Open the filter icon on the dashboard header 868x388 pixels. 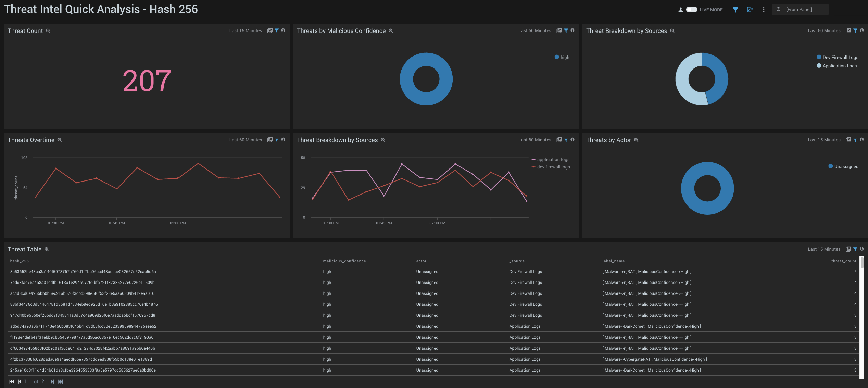click(x=735, y=10)
